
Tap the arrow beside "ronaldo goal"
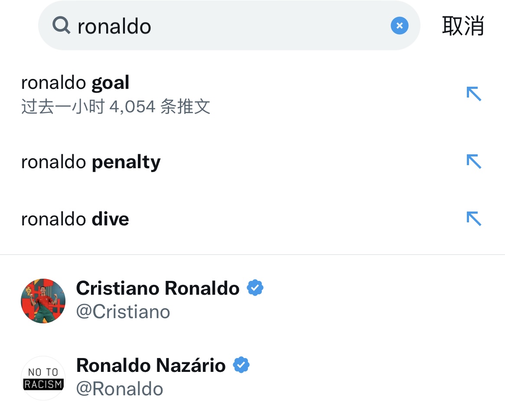pyautogui.click(x=474, y=94)
